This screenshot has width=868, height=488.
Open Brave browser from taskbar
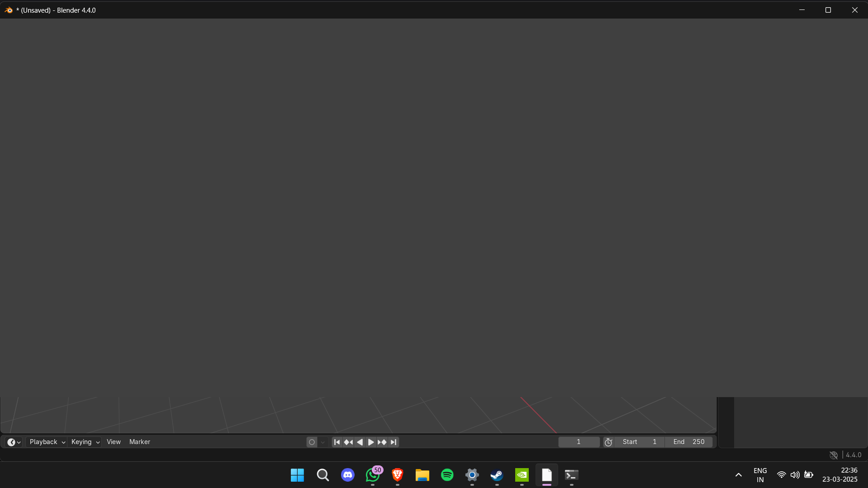click(398, 475)
